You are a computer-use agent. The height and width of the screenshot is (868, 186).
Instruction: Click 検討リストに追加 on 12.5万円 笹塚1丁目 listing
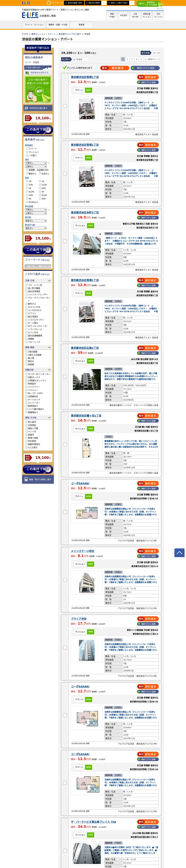148,82
